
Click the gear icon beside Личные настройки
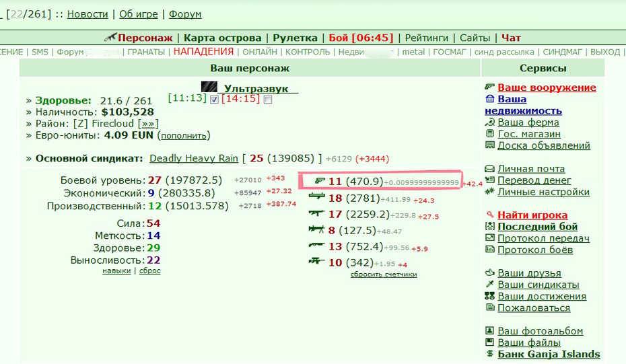coord(490,192)
